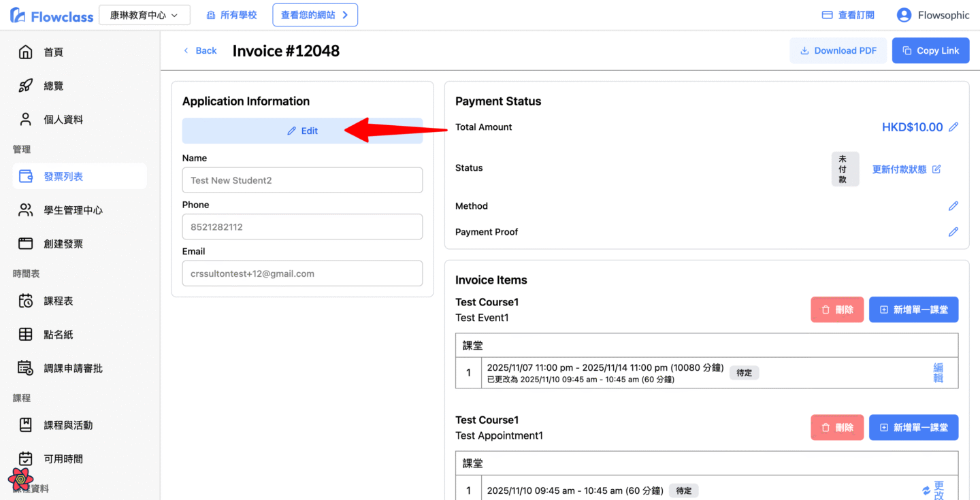Click the 總覽 rocket icon

pos(25,86)
